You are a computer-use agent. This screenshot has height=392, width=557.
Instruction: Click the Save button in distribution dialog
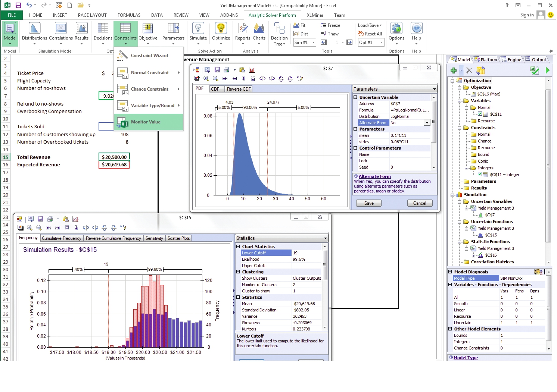(368, 203)
